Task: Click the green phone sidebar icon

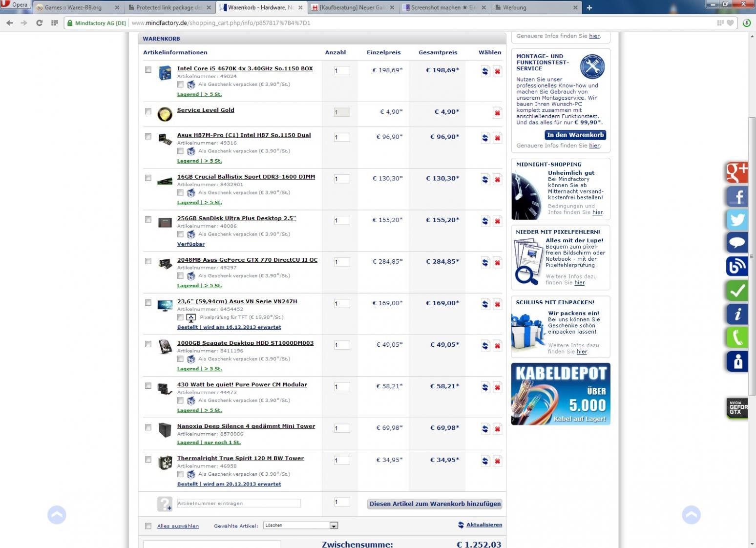Action: 737,337
